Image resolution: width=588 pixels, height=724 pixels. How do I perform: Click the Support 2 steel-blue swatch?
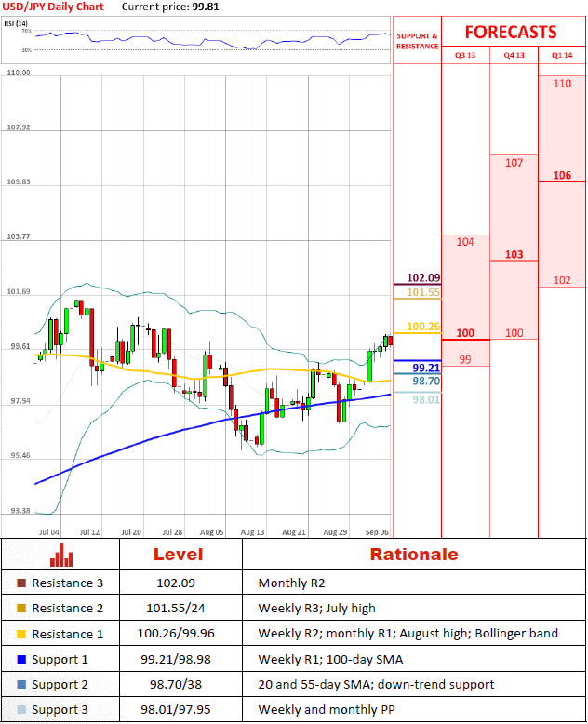21,684
